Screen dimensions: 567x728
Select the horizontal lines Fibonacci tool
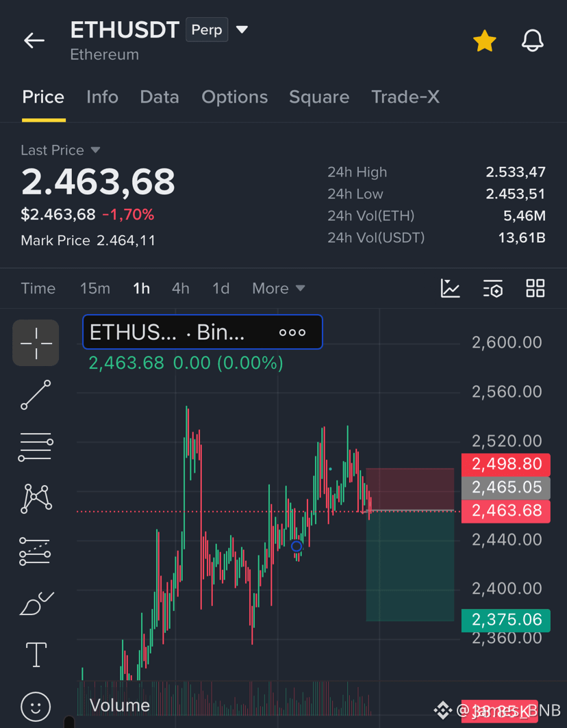36,446
